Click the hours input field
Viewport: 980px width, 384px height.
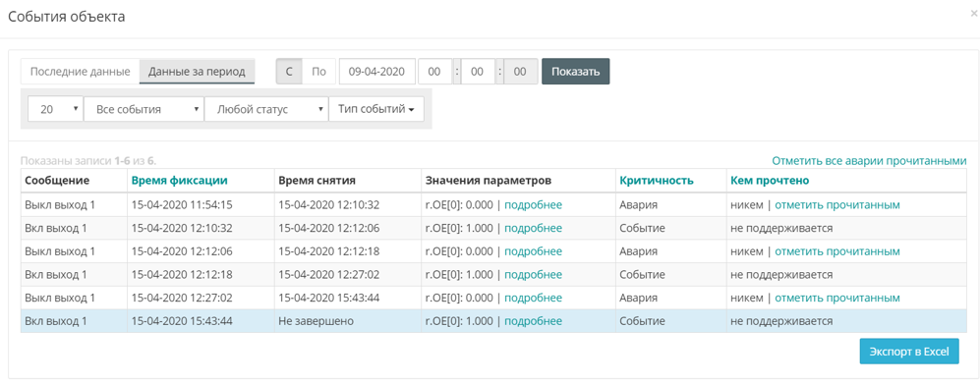click(435, 71)
